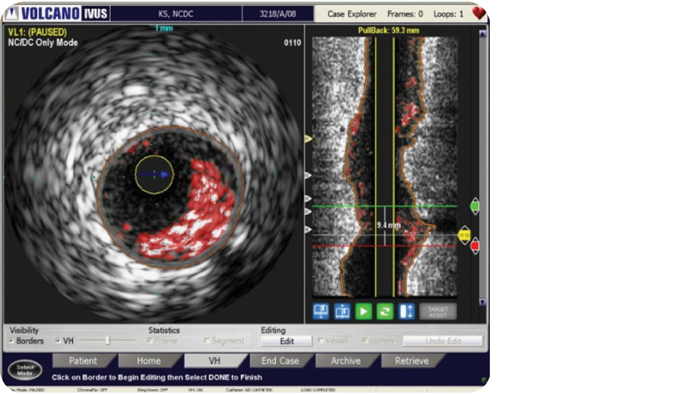Screen dimensions: 700x394
Task: Click the blue up/down arrows pullback icon
Action: tap(406, 311)
